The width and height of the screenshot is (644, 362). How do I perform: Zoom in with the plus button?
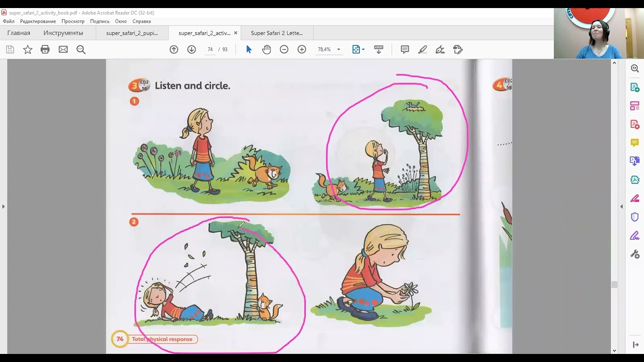302,49
